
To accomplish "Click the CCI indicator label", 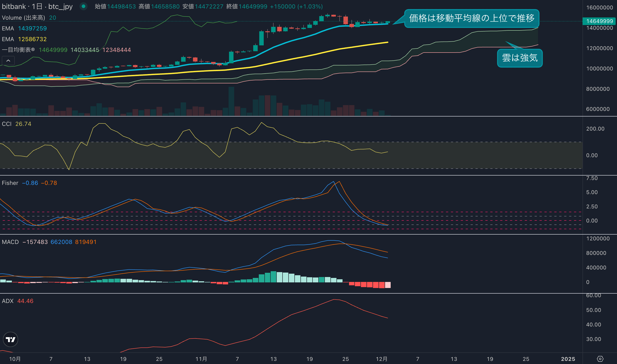I will (x=7, y=124).
